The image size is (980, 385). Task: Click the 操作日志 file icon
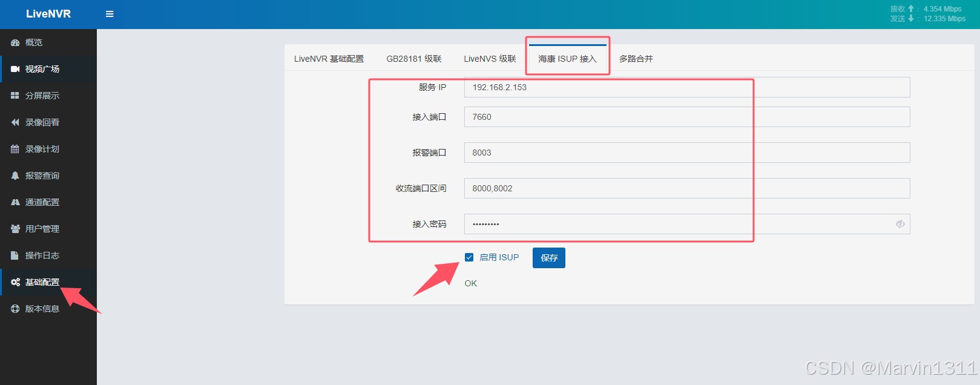(15, 255)
